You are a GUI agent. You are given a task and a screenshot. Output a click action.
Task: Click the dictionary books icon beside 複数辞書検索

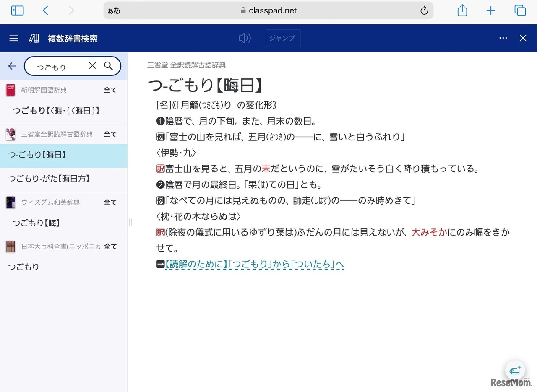tap(34, 38)
